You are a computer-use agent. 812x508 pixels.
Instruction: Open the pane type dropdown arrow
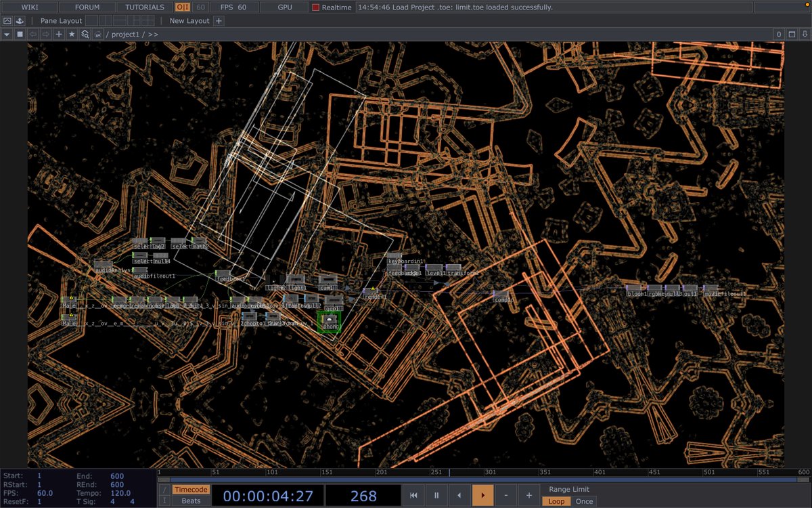(7, 34)
